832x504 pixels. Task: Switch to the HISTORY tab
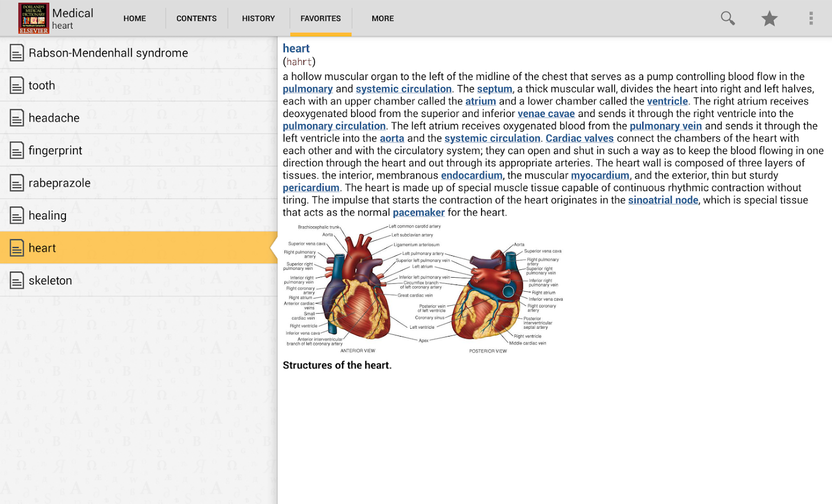coord(258,18)
